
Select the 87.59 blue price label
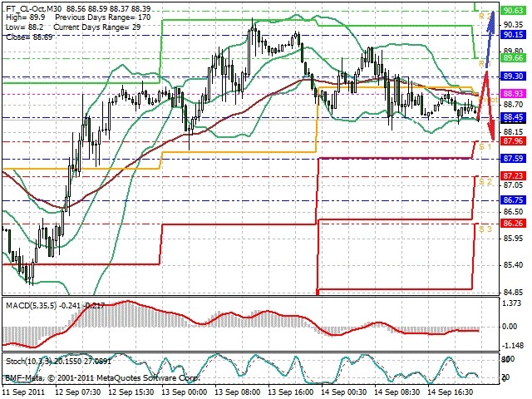point(513,159)
